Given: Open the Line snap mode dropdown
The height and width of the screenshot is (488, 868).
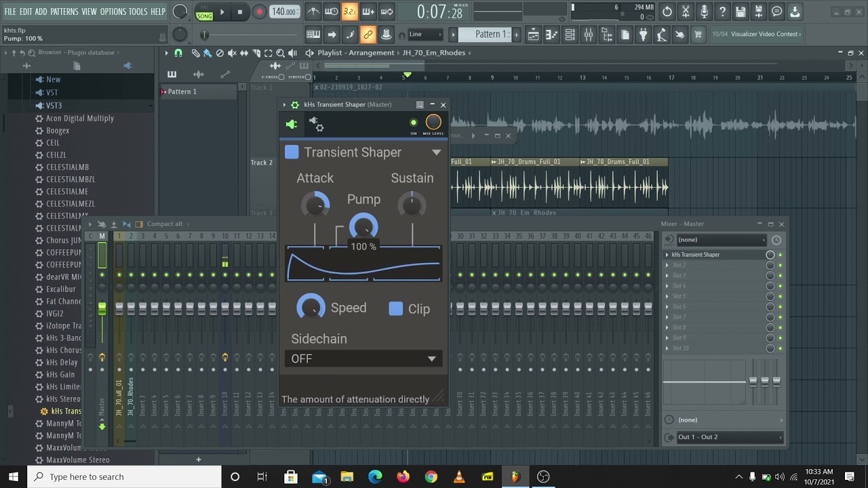Looking at the screenshot, I should 426,34.
